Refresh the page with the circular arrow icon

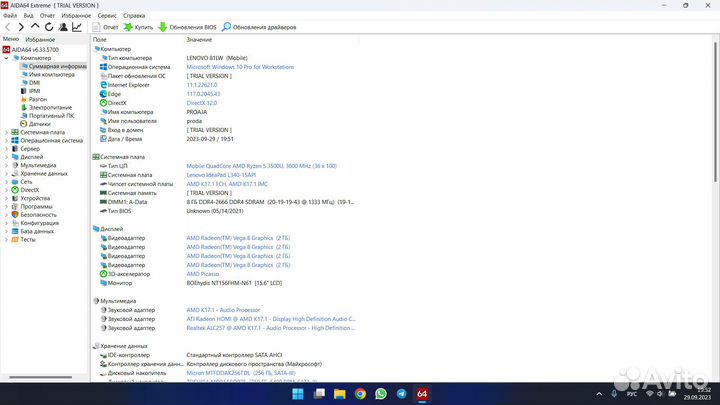pos(49,28)
